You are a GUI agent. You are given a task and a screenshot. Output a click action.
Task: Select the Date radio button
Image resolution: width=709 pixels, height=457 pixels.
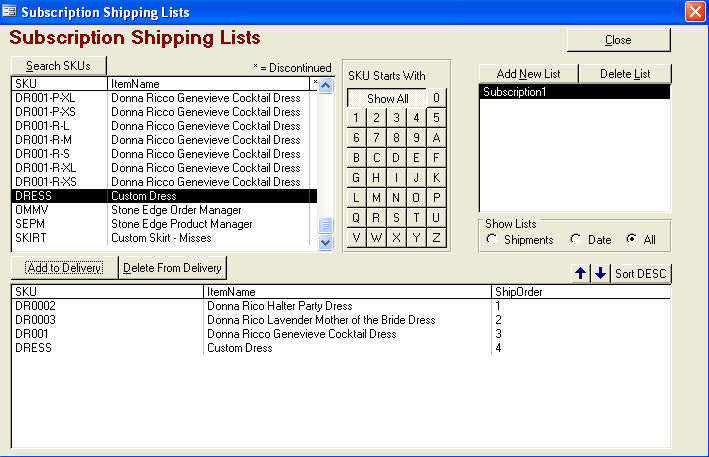(575, 240)
